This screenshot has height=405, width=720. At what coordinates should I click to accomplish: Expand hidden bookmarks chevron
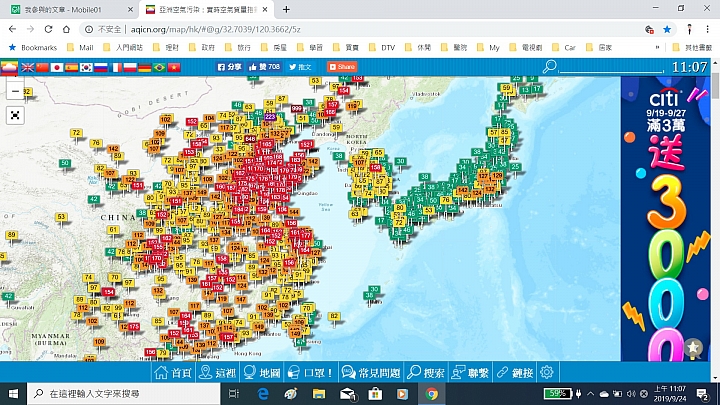658,47
